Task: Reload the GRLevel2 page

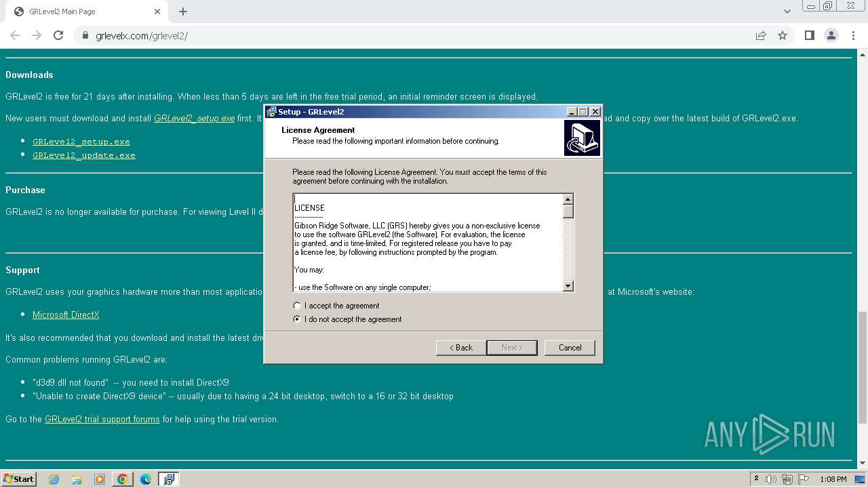Action: 58,35
